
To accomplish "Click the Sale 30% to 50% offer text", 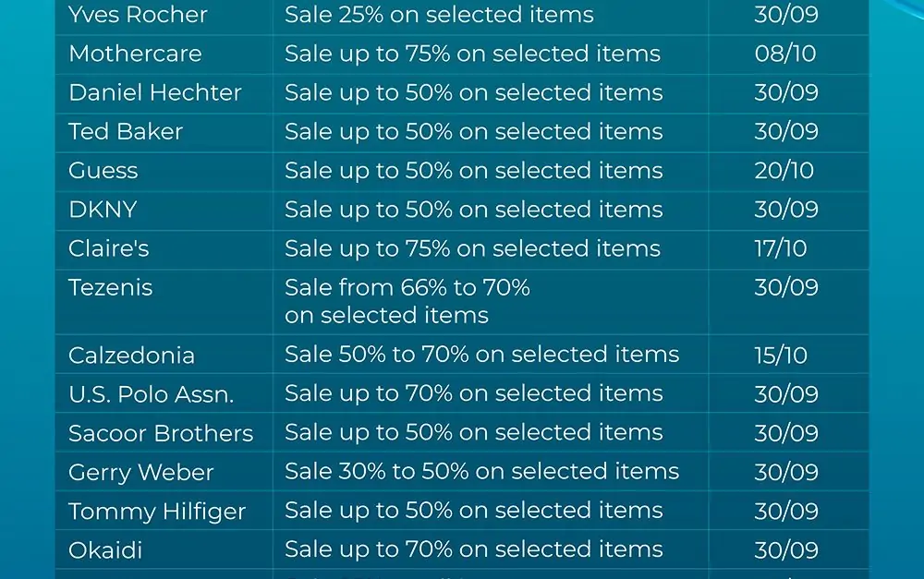I will point(482,471).
